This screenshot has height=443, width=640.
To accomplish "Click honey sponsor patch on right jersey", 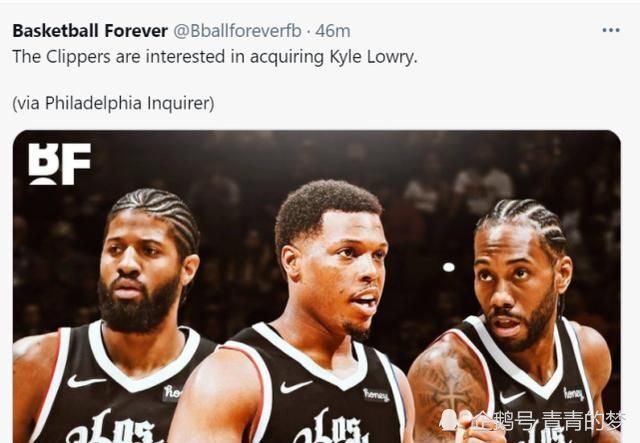I will tap(573, 394).
